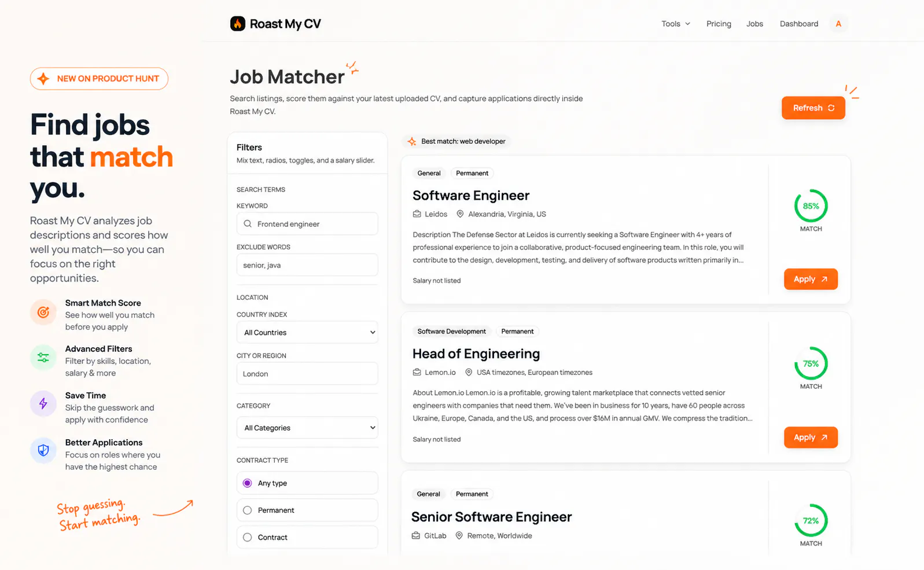
Task: Click the Best match: web developer chip
Action: (x=456, y=141)
